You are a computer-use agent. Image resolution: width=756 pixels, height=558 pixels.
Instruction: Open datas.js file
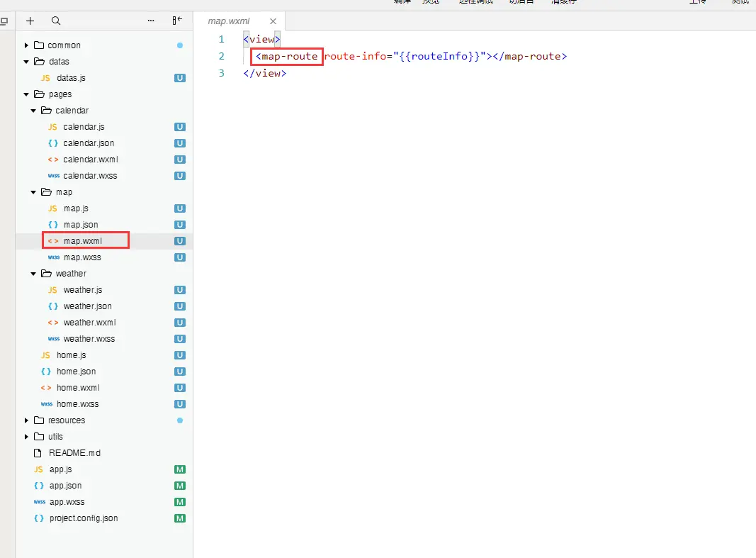click(x=71, y=78)
